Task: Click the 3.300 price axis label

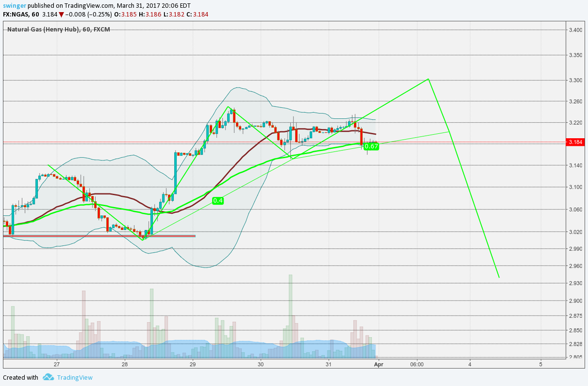Action: (x=575, y=80)
